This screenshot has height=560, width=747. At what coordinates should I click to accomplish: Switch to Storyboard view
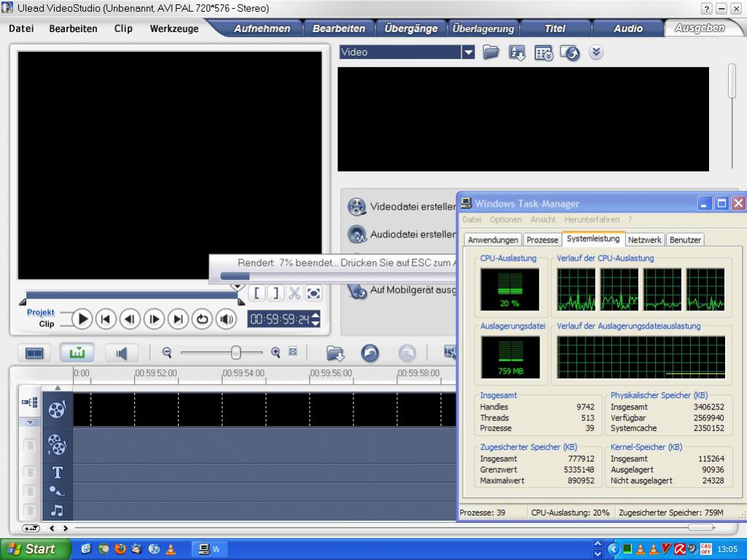pos(34,353)
